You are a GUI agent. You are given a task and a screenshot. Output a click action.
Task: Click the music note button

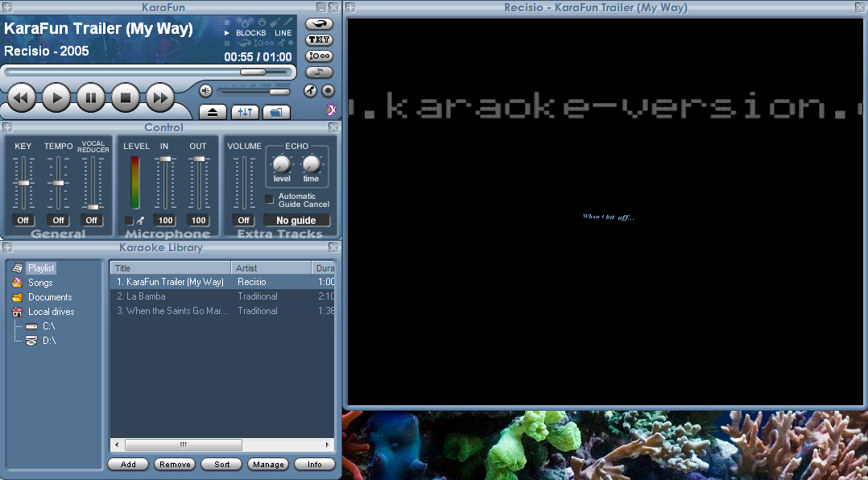point(320,72)
